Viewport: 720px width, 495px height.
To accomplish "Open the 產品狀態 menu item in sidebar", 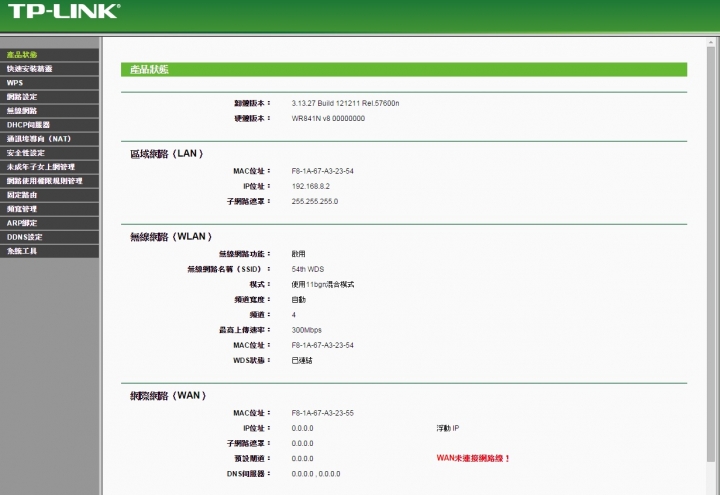I will pos(49,55).
